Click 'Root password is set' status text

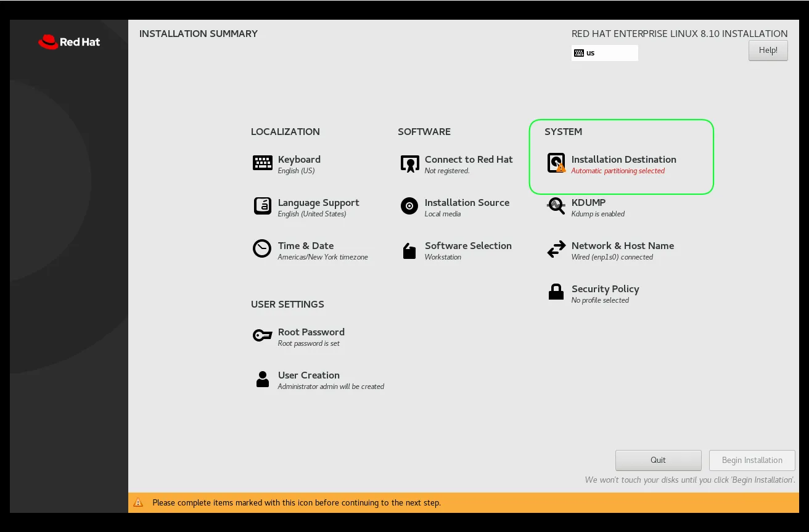tap(308, 343)
